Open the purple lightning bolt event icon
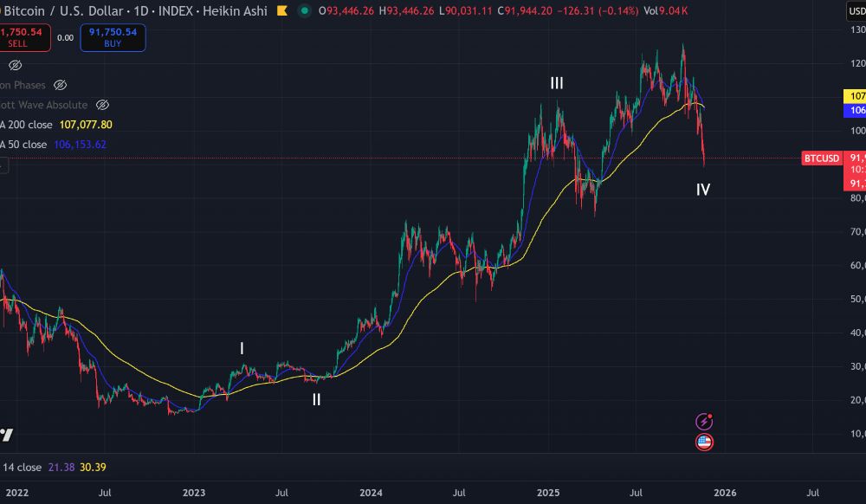The width and height of the screenshot is (866, 504). 703,422
